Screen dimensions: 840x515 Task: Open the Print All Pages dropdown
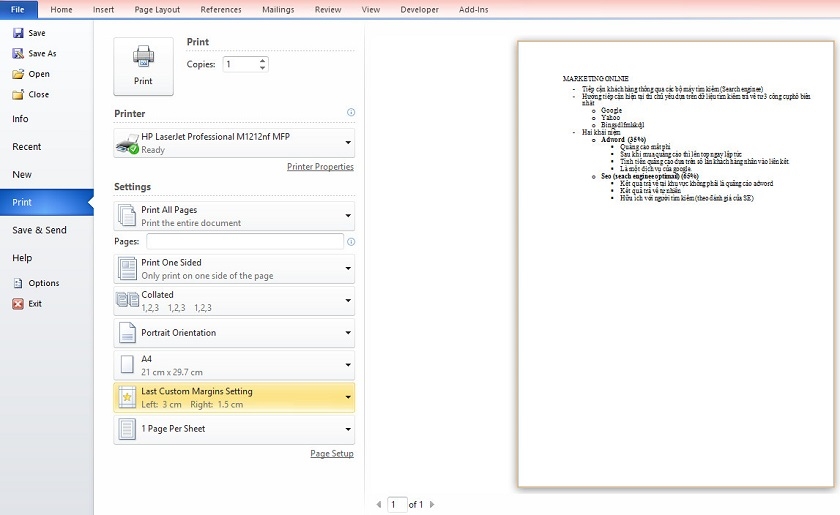point(348,215)
